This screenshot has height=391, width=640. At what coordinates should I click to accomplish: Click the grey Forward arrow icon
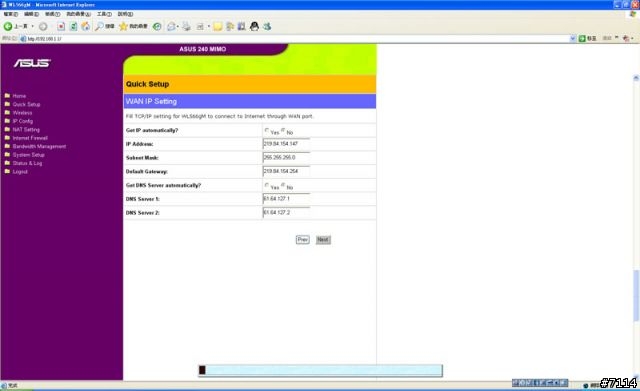click(x=43, y=27)
